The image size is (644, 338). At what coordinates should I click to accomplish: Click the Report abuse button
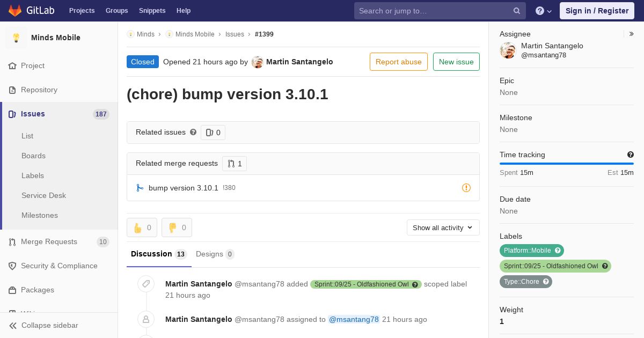(399, 62)
